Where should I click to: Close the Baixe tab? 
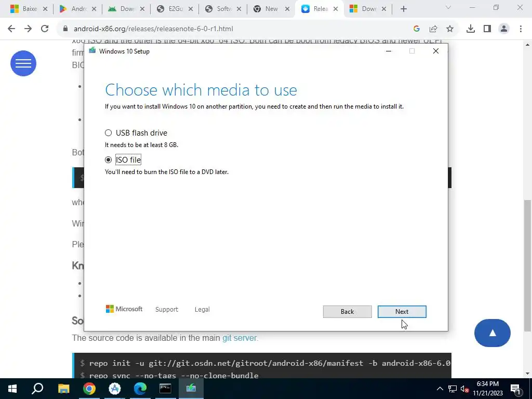(x=45, y=9)
